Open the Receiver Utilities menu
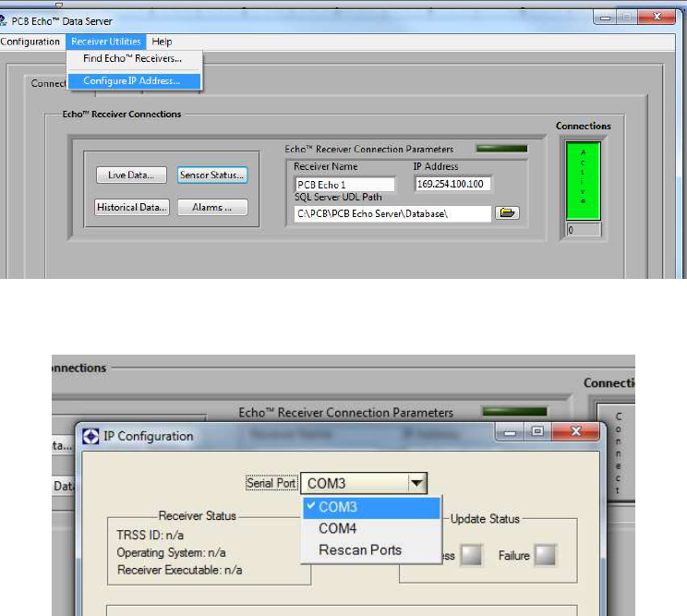Viewport: 687px width, 616px height. [x=106, y=42]
